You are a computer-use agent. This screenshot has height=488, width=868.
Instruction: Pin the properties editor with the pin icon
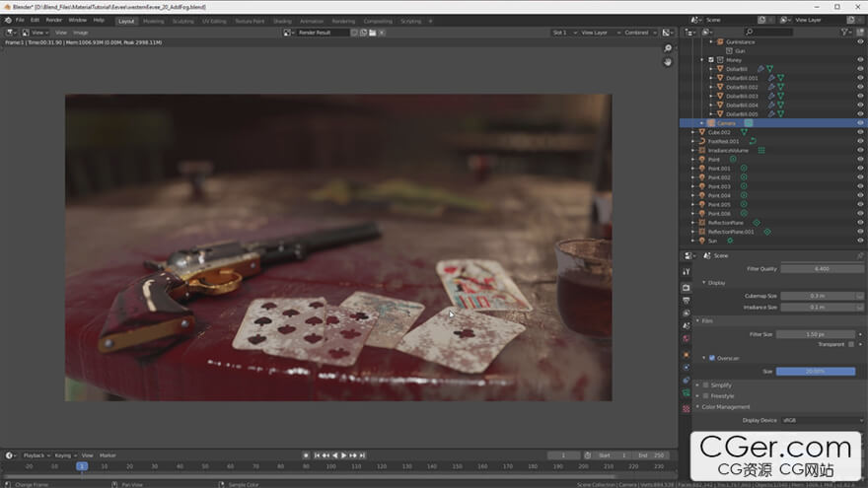[860, 255]
